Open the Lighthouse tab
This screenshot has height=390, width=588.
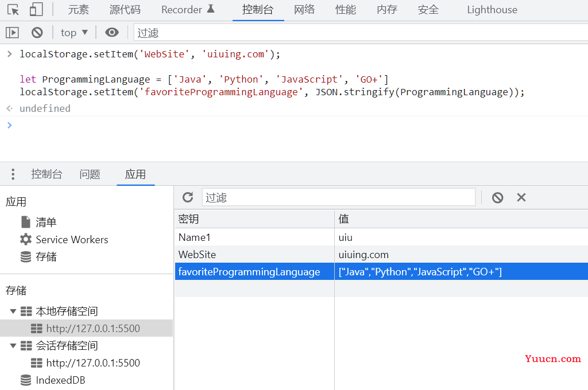tap(492, 10)
